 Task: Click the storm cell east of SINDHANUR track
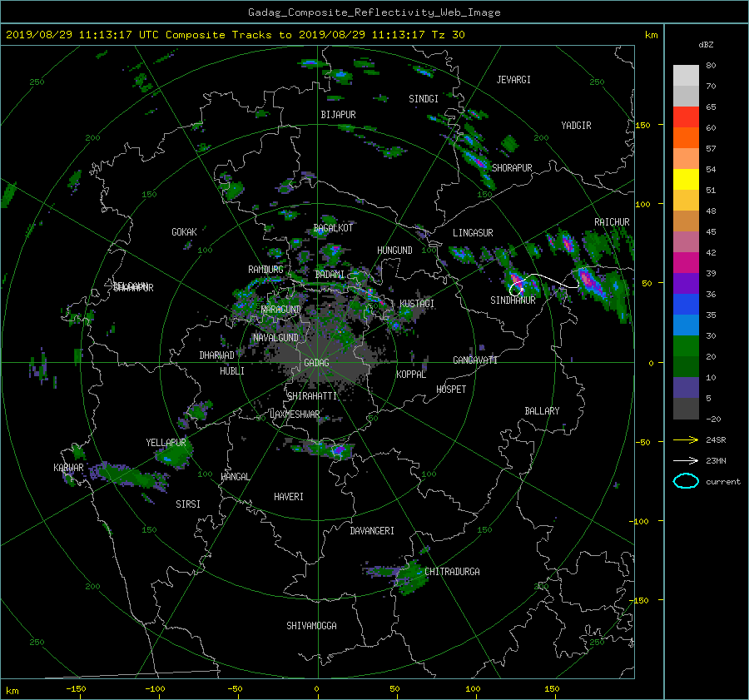coord(592,283)
